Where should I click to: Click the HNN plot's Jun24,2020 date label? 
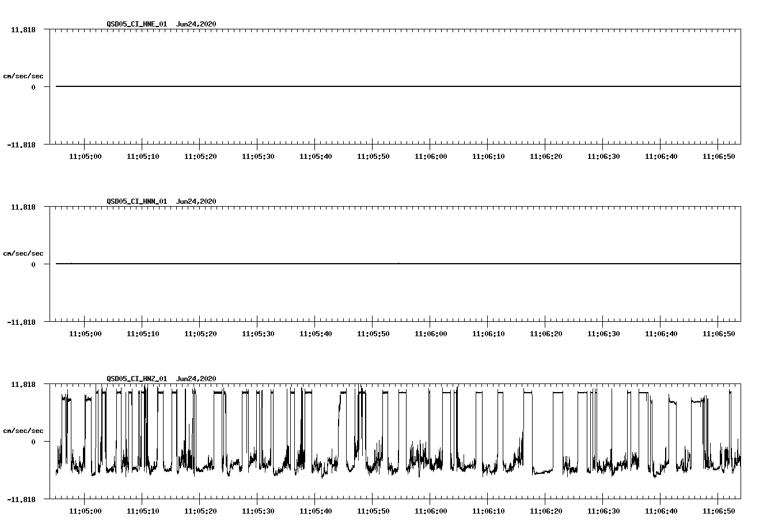point(196,202)
